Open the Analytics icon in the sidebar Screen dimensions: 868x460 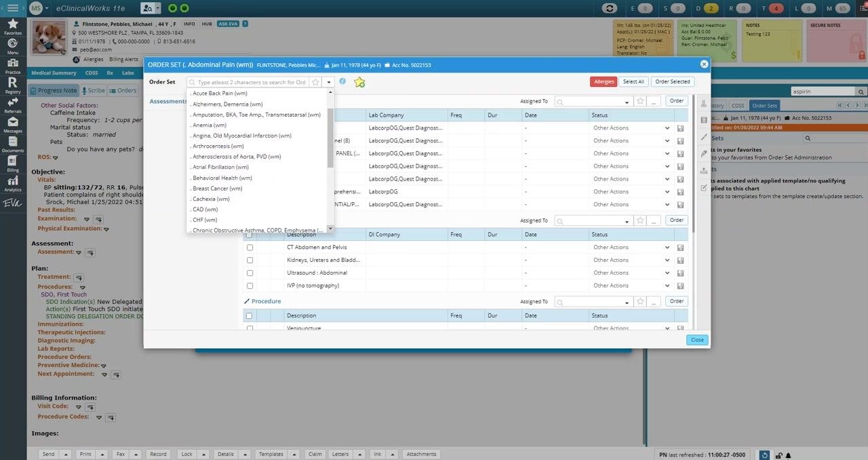tap(12, 183)
